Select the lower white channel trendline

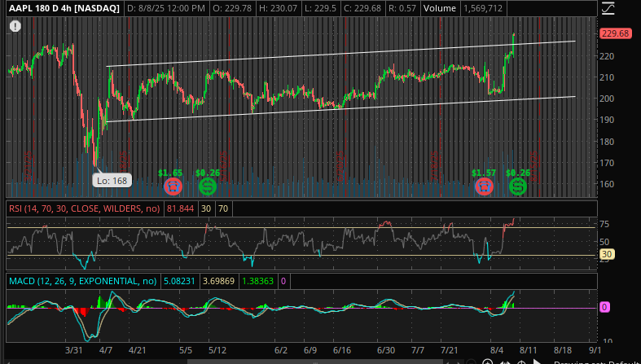[x=342, y=109]
